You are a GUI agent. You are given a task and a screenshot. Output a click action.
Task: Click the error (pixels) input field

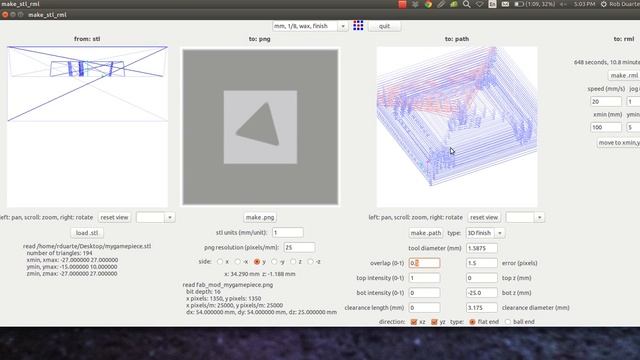(x=482, y=263)
